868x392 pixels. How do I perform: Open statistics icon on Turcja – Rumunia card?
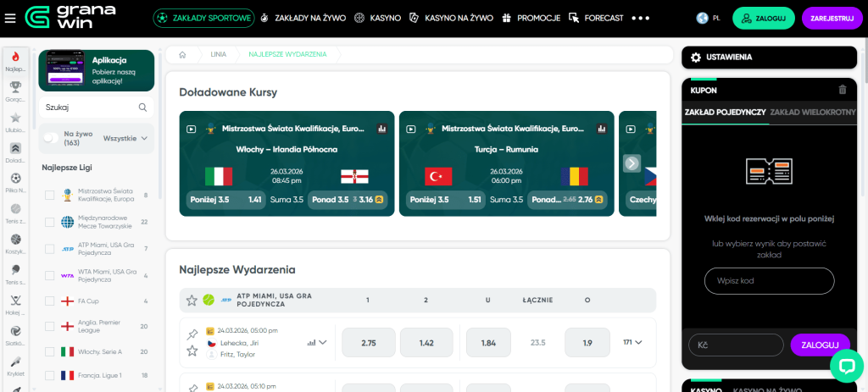coord(601,129)
